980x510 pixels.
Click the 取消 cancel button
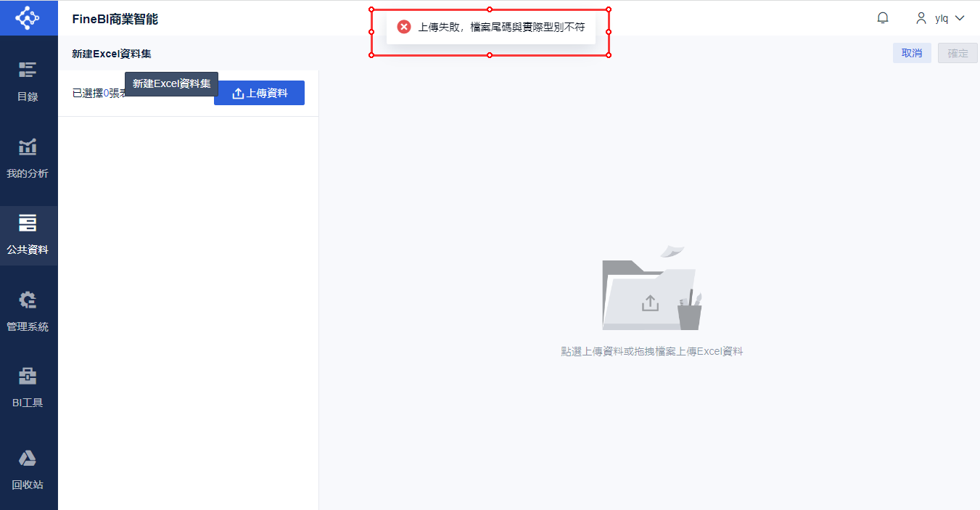[912, 53]
